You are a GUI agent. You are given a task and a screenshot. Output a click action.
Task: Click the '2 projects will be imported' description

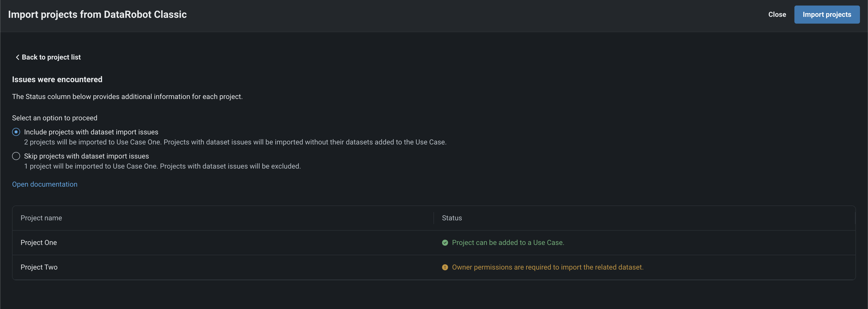pos(235,142)
